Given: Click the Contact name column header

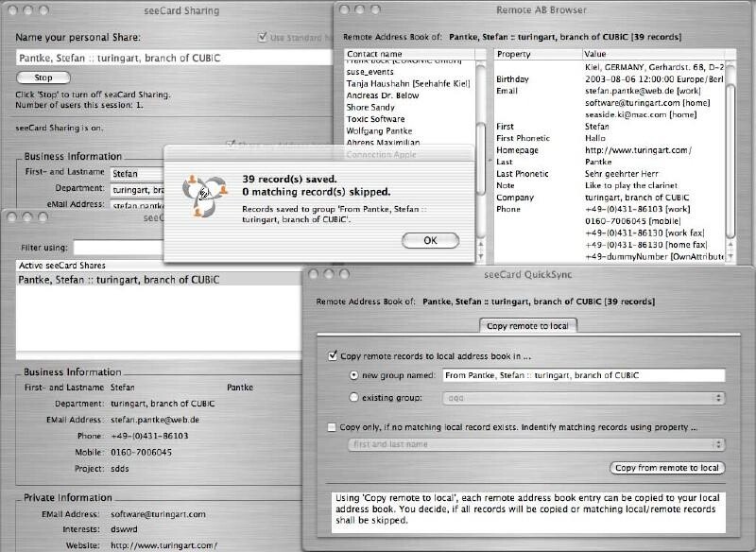Looking at the screenshot, I should pyautogui.click(x=410, y=54).
